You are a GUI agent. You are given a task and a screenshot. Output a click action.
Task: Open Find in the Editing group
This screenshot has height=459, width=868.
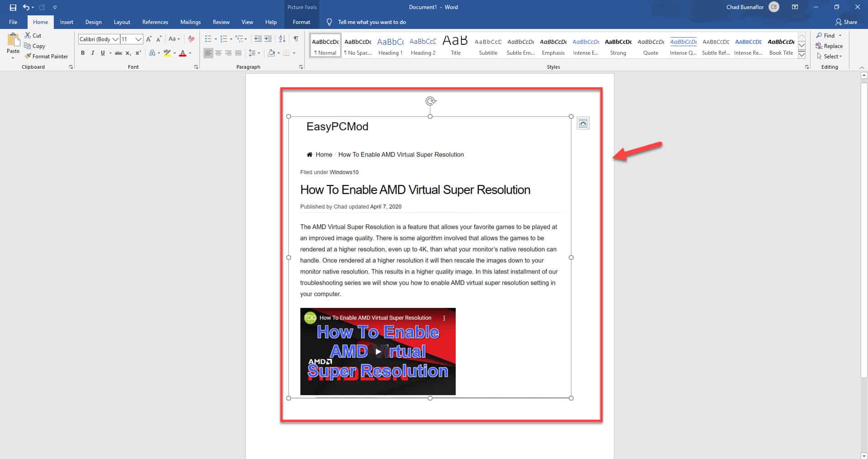826,35
